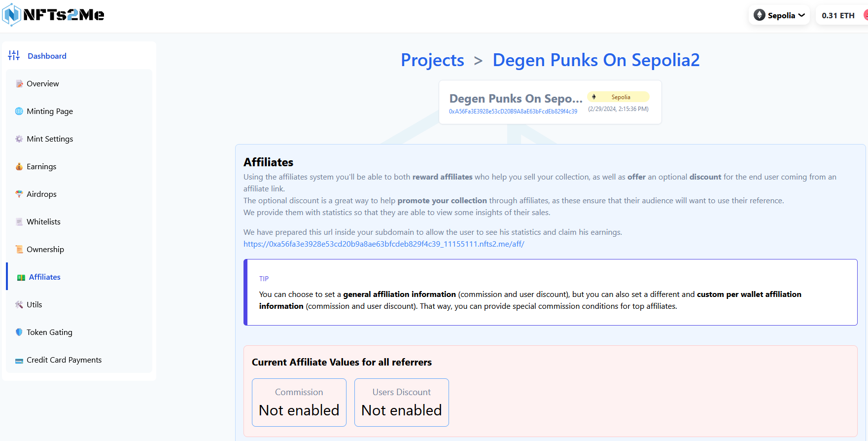The width and height of the screenshot is (868, 441).
Task: Click the Overview sidebar icon
Action: pos(19,84)
